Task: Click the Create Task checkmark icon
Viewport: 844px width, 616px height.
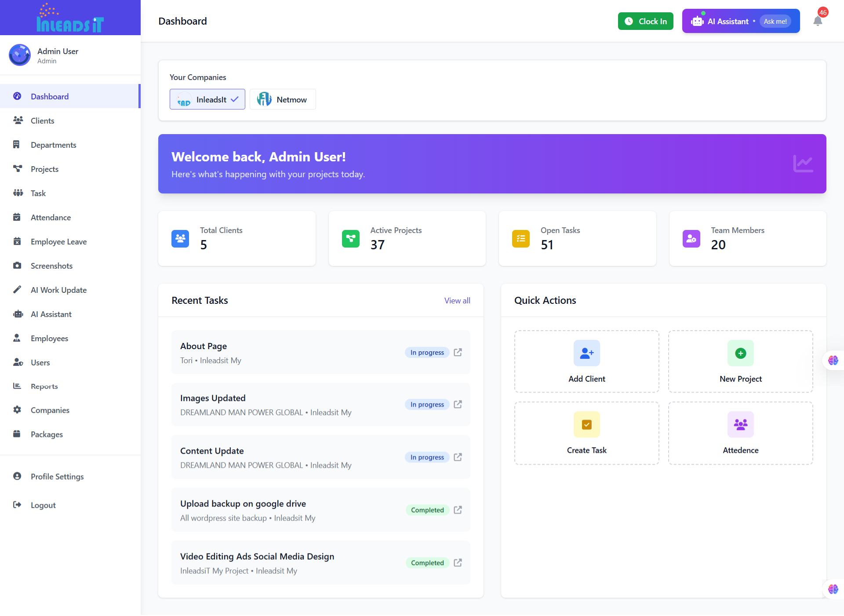Action: coord(586,424)
